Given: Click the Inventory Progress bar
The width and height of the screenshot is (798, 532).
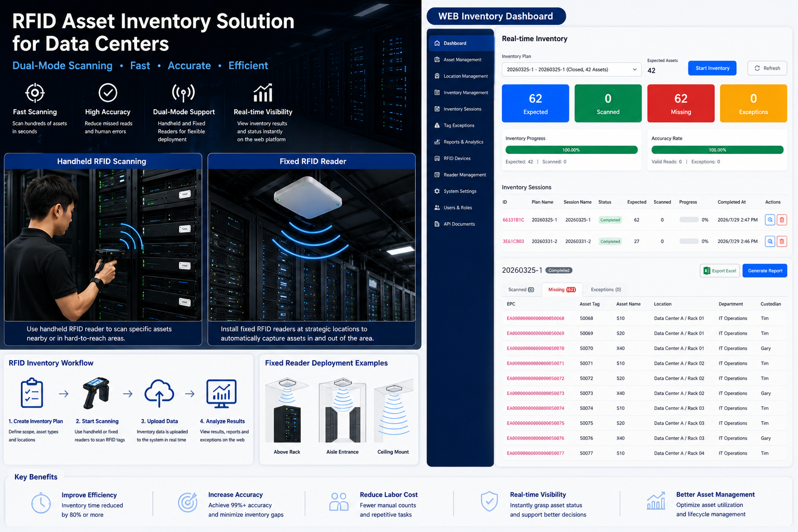Looking at the screenshot, I should click(571, 150).
